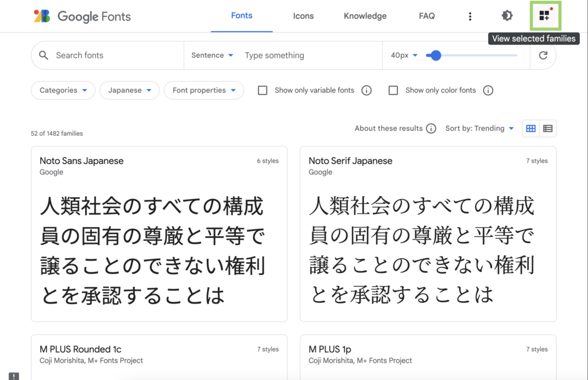Open the View selected families panel
Viewport: 588px width, 380px height.
coord(544,16)
